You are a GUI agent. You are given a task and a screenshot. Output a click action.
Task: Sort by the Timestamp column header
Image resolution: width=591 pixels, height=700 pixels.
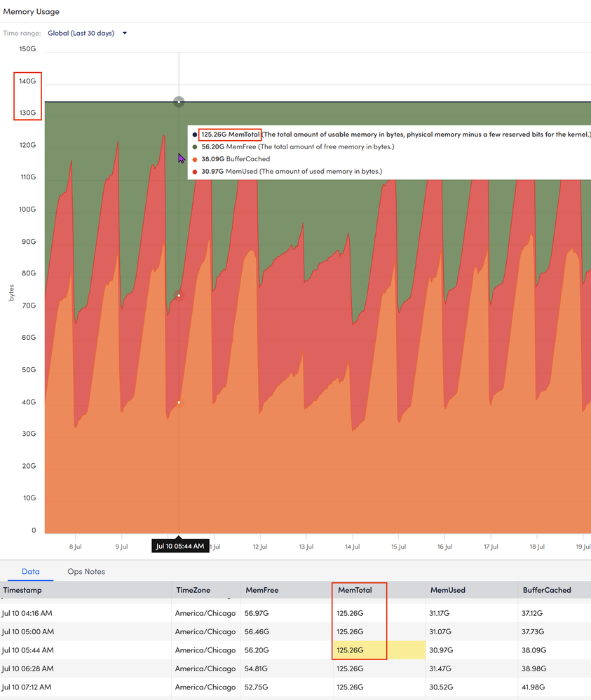pyautogui.click(x=22, y=590)
